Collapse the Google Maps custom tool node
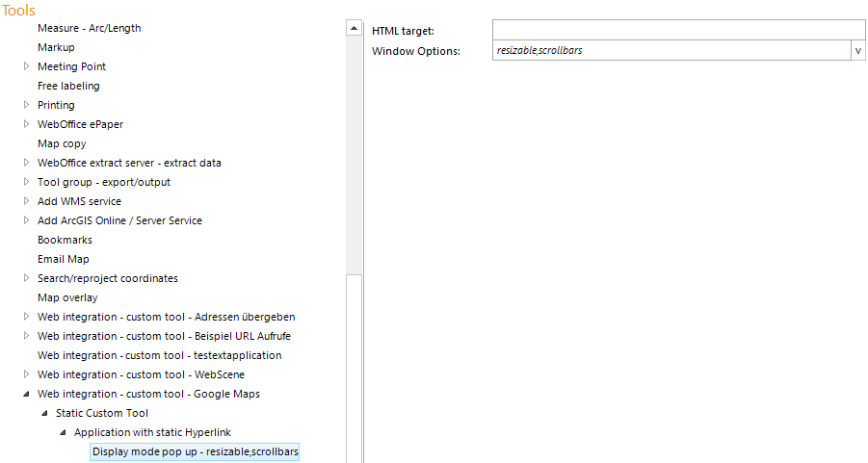This screenshot has height=463, width=868. (27, 394)
